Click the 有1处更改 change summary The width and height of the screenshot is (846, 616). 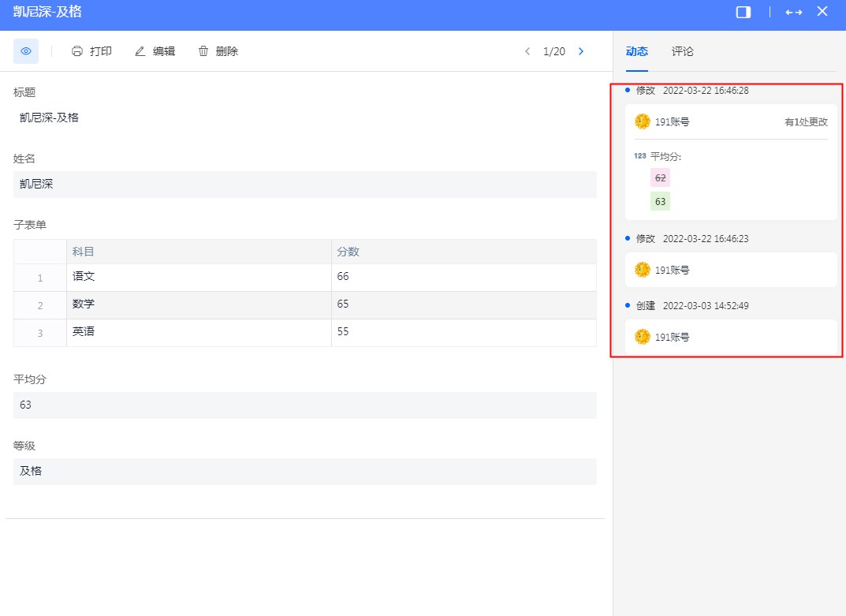pos(806,122)
